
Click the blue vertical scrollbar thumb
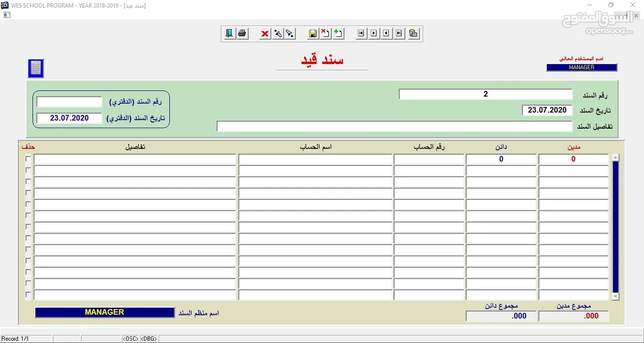pos(615,227)
